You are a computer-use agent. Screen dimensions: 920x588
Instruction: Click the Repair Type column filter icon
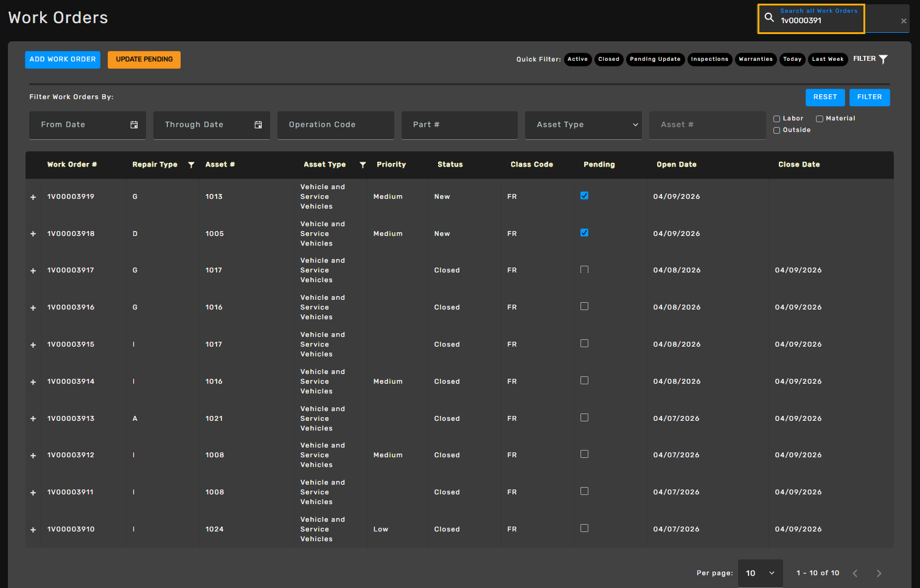click(x=191, y=165)
